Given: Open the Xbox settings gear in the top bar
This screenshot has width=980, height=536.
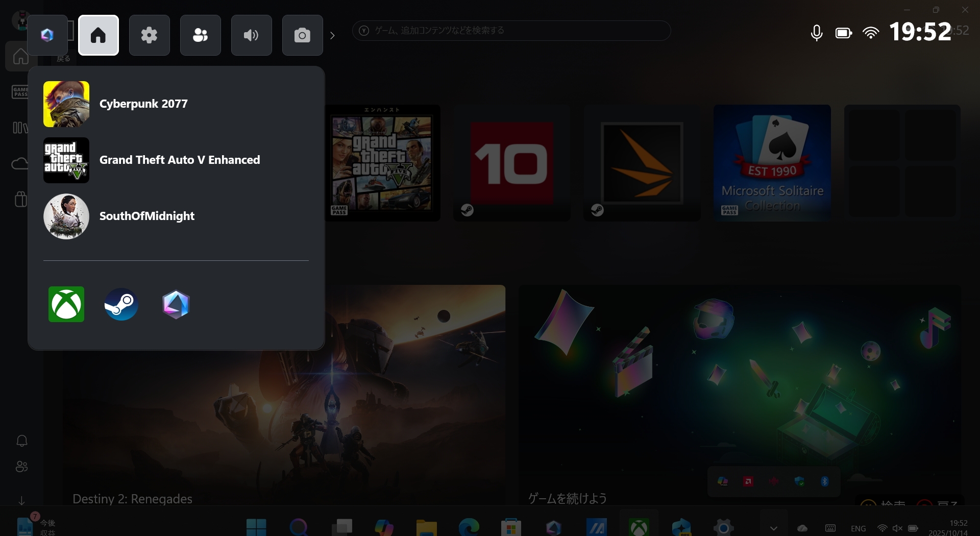Looking at the screenshot, I should [x=149, y=35].
